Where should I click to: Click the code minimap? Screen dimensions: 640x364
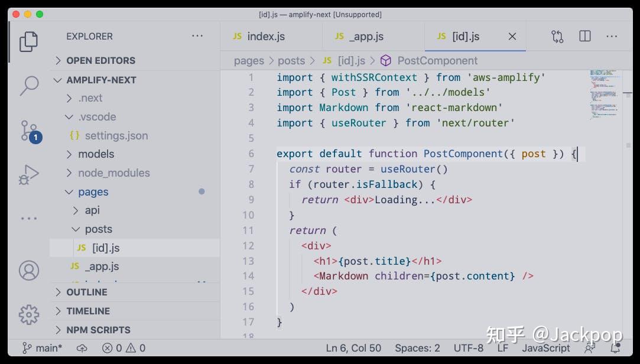point(604,95)
